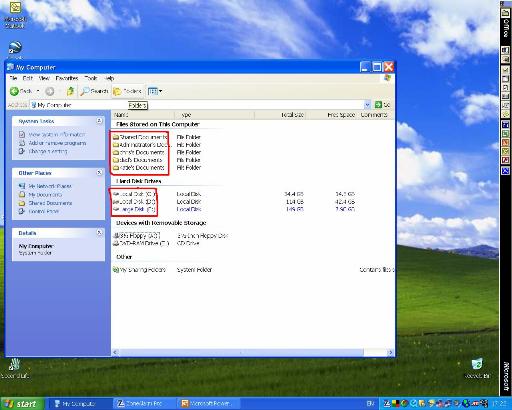Switch to ZoneAlarm Pro taskbar button
This screenshot has height=410, width=512.
point(144,404)
